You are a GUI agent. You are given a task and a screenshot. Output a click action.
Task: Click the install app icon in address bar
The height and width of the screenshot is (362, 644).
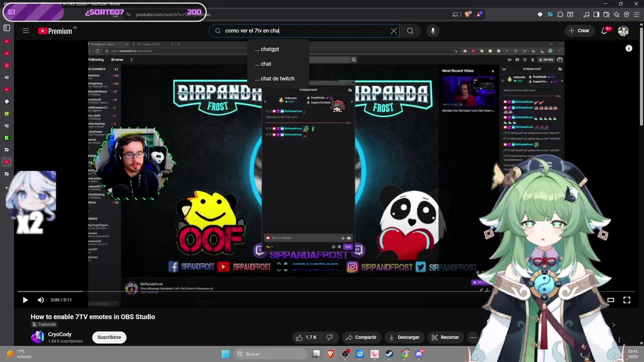coord(455,14)
